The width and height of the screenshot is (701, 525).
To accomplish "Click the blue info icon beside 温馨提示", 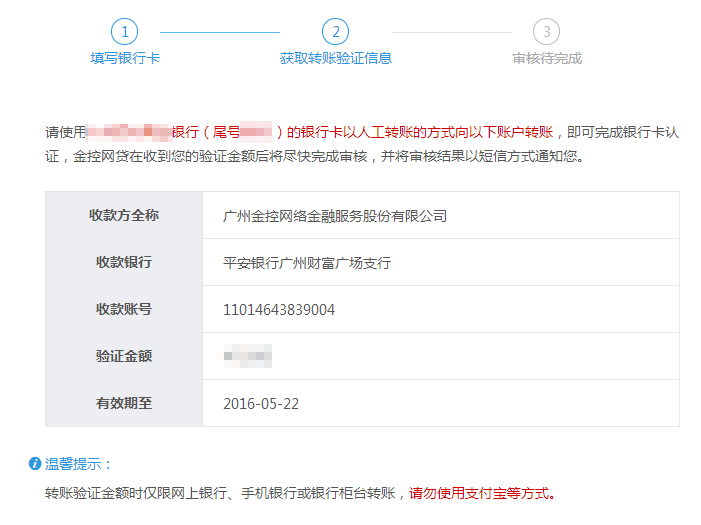I will tap(35, 464).
